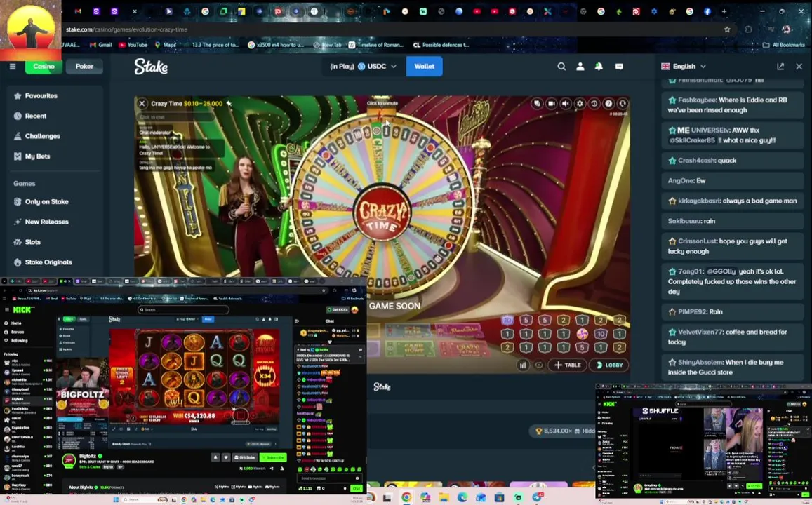The image size is (812, 505).
Task: Place a bet on Crazy Time bonus
Action: point(466,348)
